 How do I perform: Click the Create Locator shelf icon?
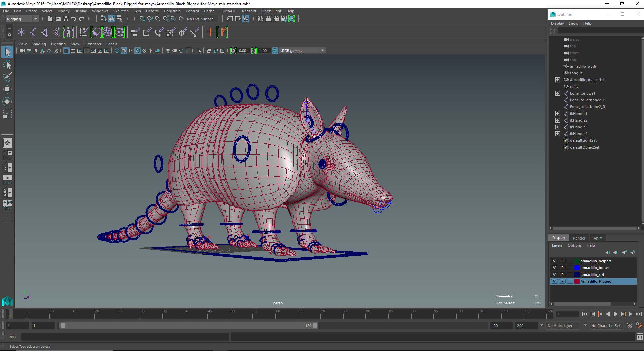[21, 32]
